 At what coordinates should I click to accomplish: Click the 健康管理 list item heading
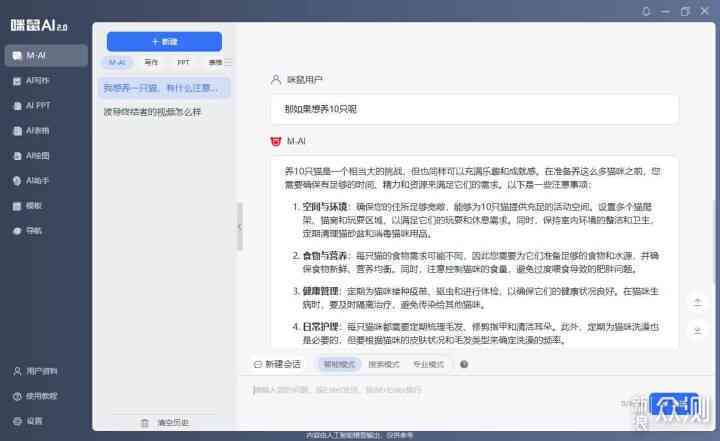click(321, 291)
